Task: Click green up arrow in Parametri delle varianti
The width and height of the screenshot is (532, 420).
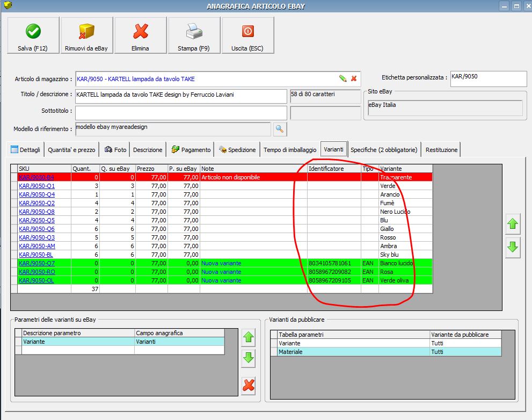Action: click(x=249, y=337)
